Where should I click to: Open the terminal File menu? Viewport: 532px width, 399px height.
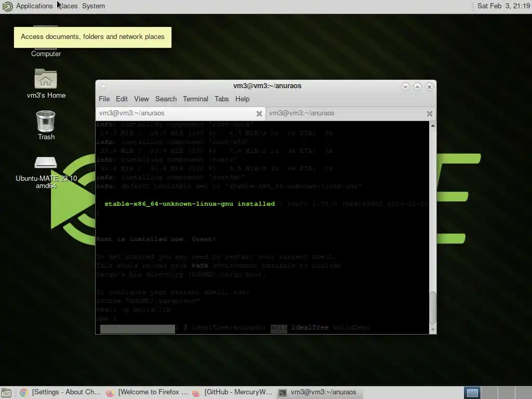(104, 99)
